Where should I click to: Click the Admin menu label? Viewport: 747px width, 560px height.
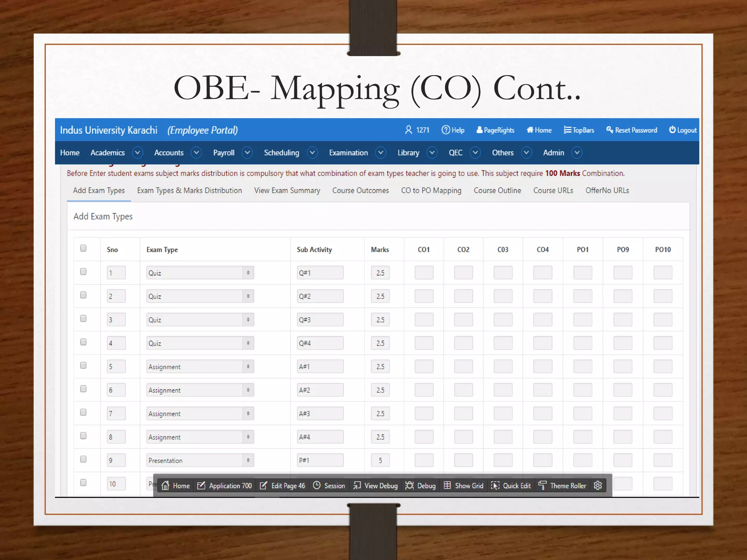pyautogui.click(x=553, y=153)
